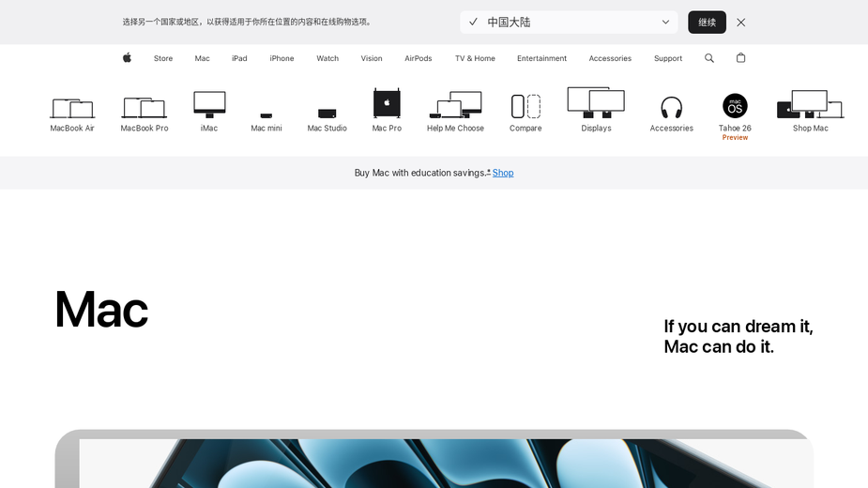Screen dimensions: 868x488
Task: Open the Displays icon
Action: (x=596, y=102)
